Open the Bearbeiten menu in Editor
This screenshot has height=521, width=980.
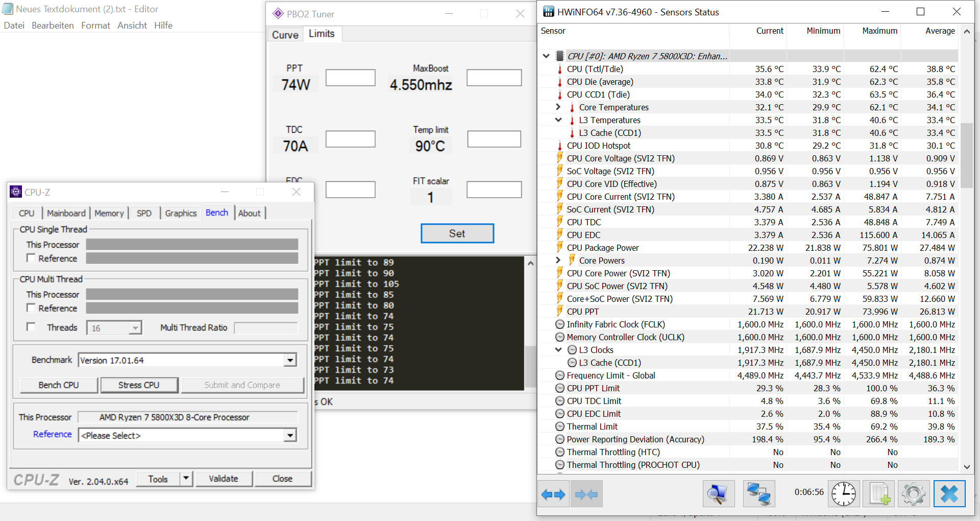point(53,26)
